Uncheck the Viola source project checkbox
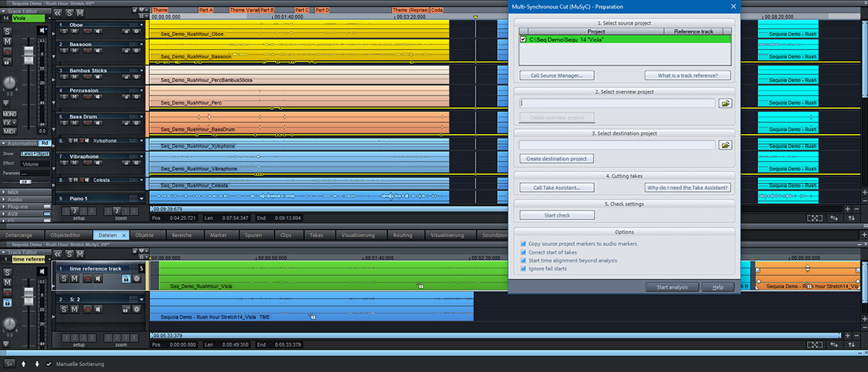Screen dimensions: 868x372 pyautogui.click(x=523, y=39)
